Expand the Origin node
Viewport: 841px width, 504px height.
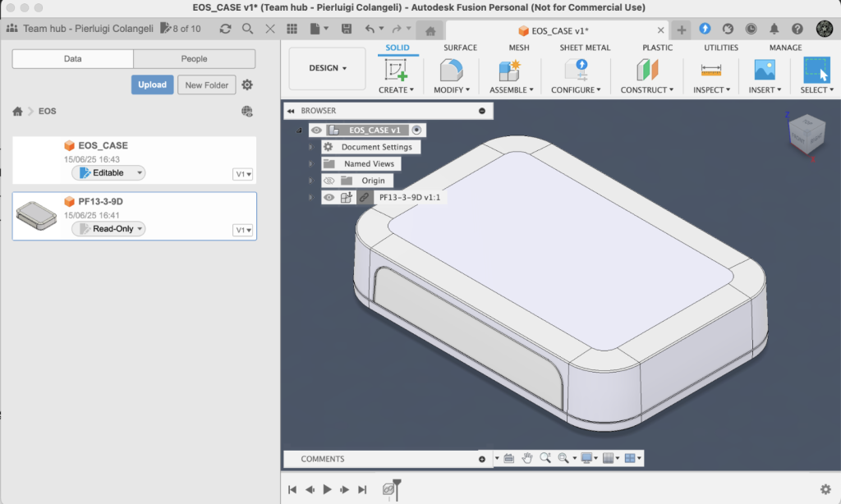310,181
